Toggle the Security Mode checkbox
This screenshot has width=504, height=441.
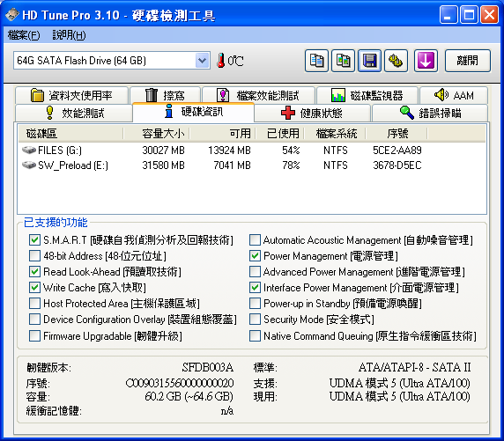click(255, 320)
